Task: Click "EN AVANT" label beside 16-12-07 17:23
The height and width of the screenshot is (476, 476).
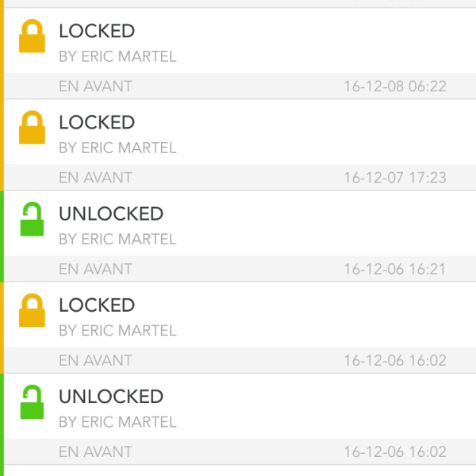Action: (95, 178)
